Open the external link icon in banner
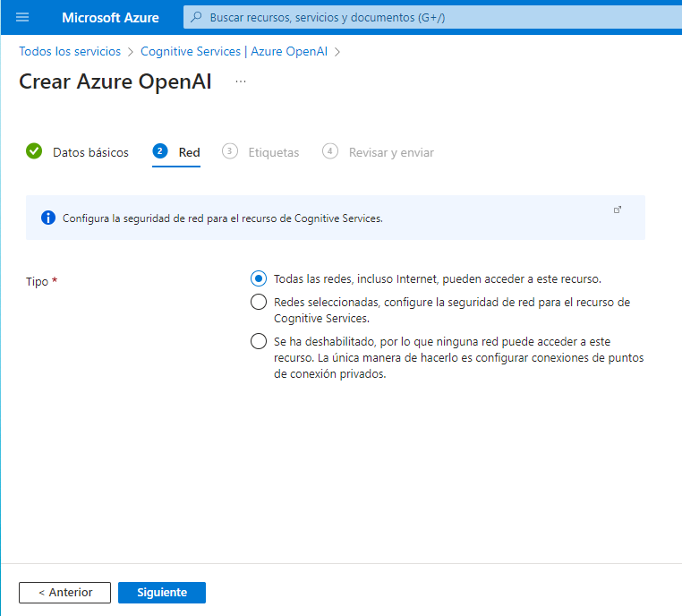The image size is (682, 616). tap(618, 210)
